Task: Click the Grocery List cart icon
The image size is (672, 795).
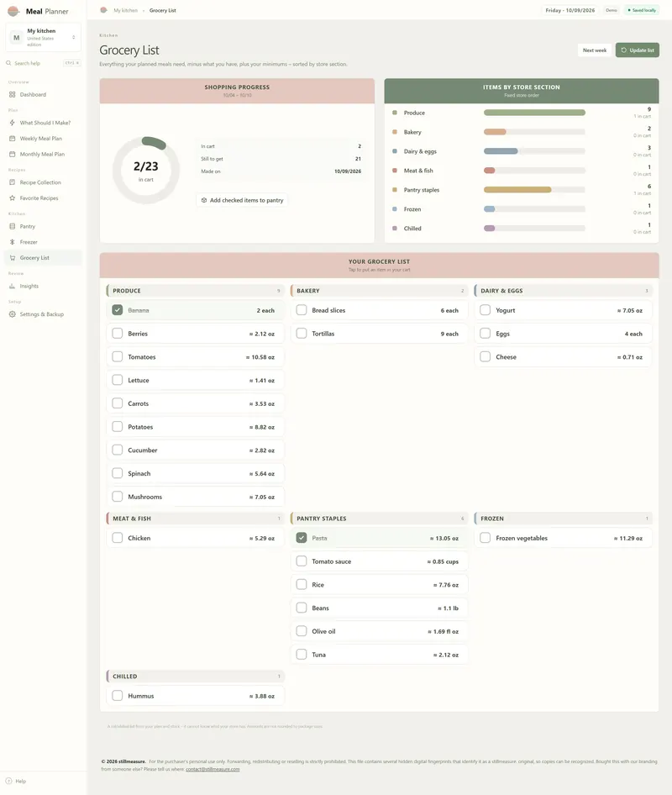Action: coord(12,258)
